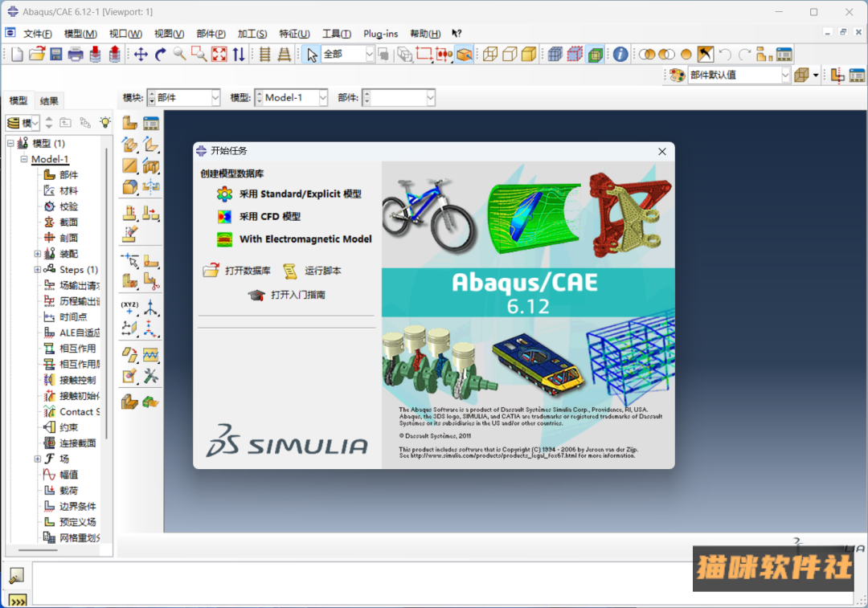The image size is (868, 608).
Task: Click the command line >>> icon
Action: [18, 601]
